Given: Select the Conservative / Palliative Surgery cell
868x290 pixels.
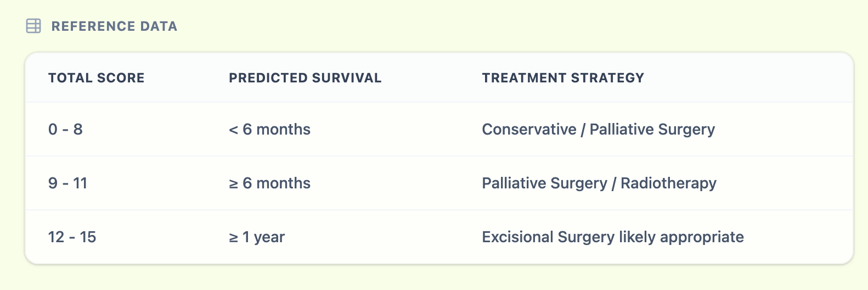Looking at the screenshot, I should tap(598, 130).
